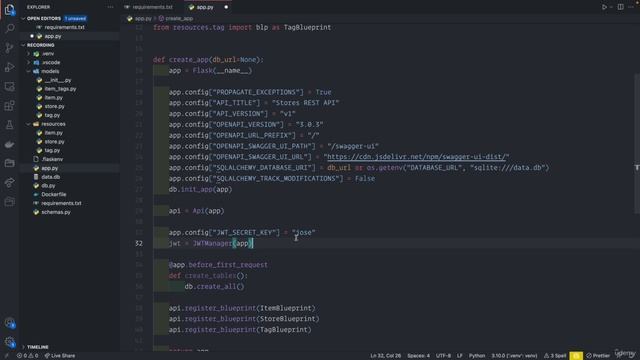This screenshot has width=640, height=360.
Task: Click the 1 unsaved badge in Open Editors
Action: click(75, 18)
